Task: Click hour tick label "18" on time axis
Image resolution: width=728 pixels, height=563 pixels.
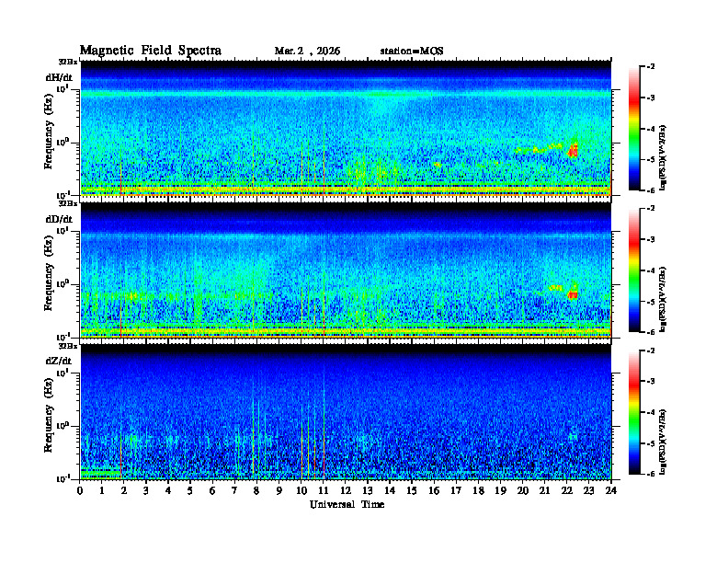Action: pos(478,491)
